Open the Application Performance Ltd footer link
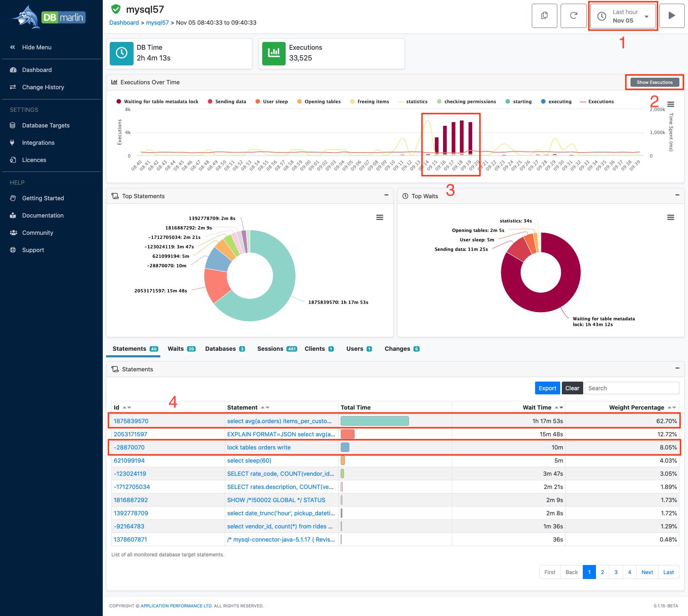 (177, 606)
